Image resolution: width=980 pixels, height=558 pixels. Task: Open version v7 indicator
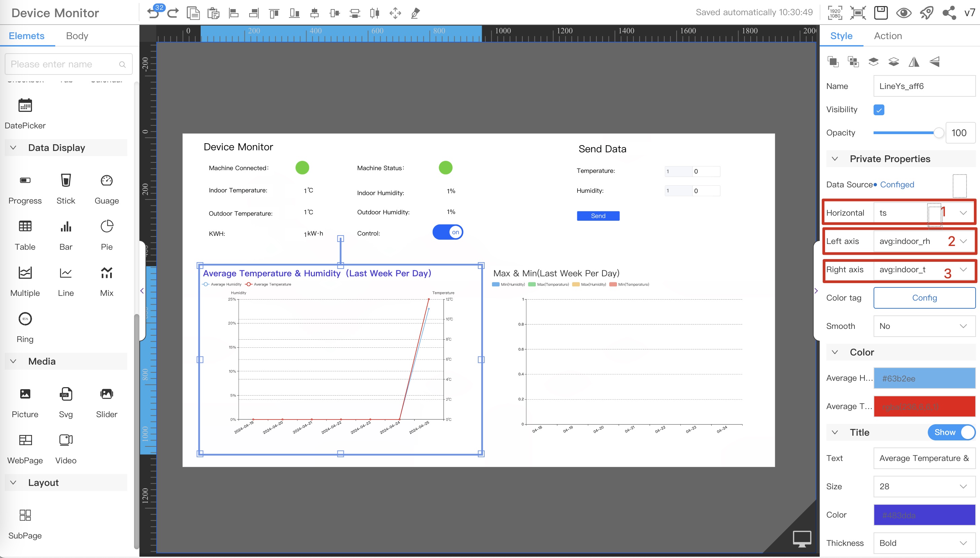[970, 13]
